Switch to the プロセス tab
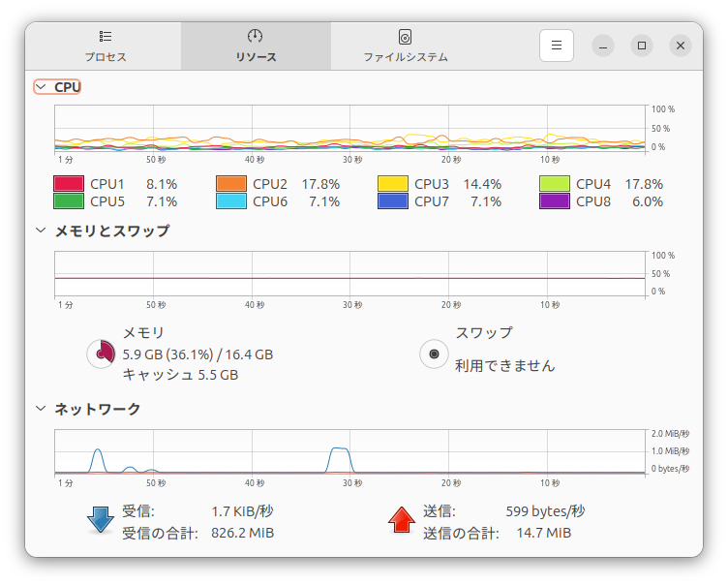This screenshot has width=728, height=585. 105,46
